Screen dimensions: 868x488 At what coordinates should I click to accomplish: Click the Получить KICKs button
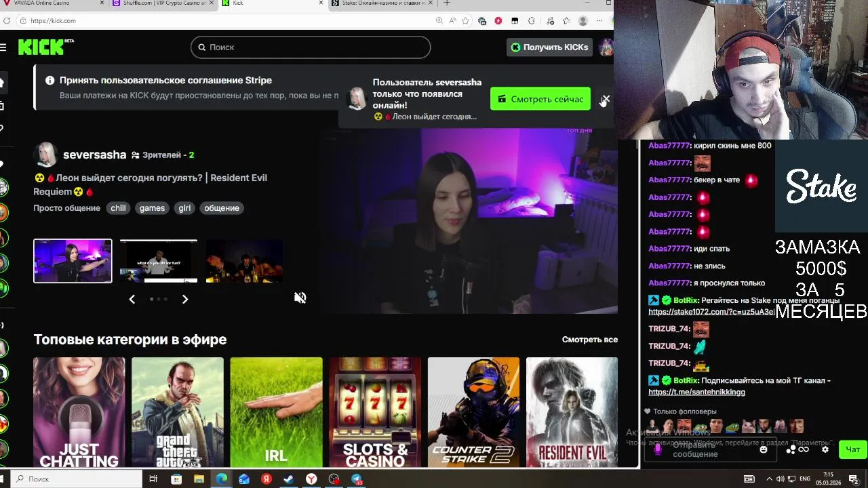(550, 47)
